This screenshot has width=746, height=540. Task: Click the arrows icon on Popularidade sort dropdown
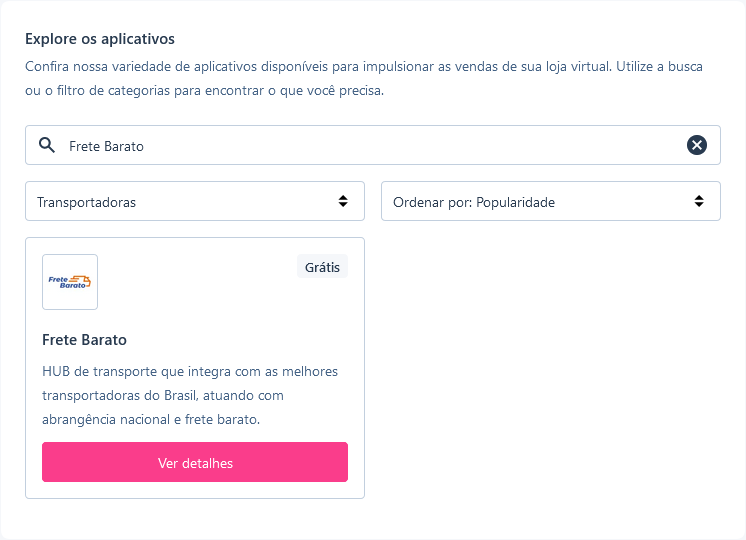699,201
